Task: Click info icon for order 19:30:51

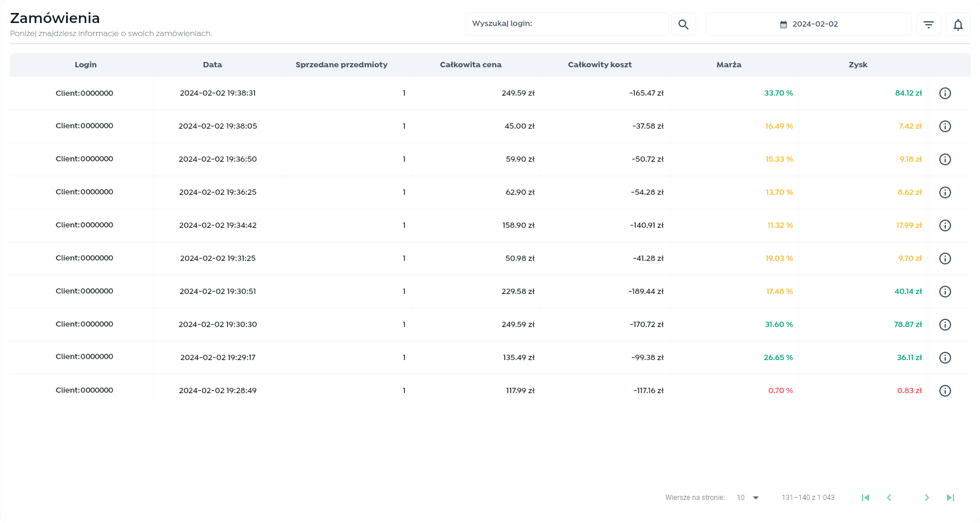Action: click(x=945, y=292)
